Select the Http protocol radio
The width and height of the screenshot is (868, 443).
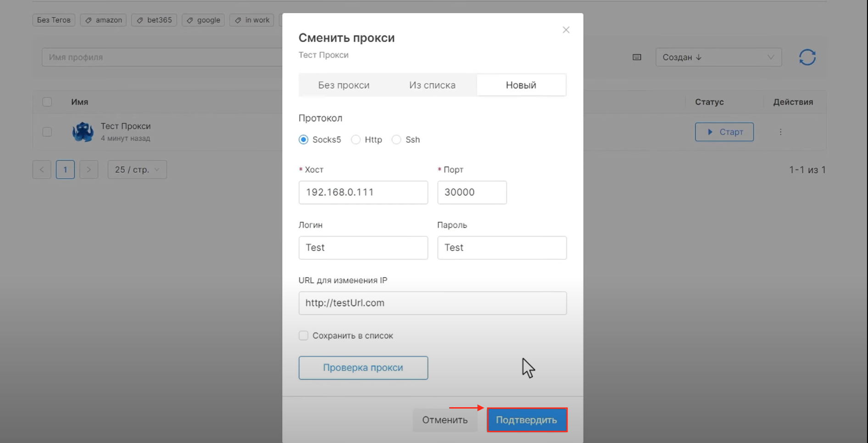click(356, 140)
